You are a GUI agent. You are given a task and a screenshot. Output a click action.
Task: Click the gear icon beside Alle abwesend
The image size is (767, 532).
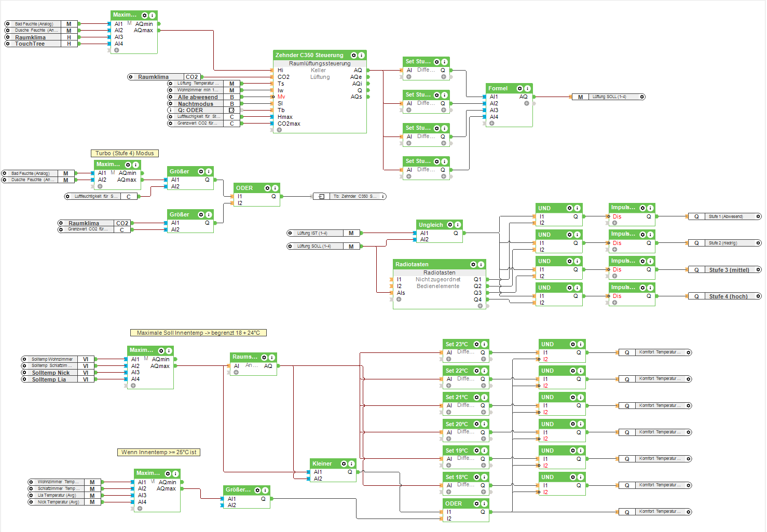pyautogui.click(x=170, y=97)
